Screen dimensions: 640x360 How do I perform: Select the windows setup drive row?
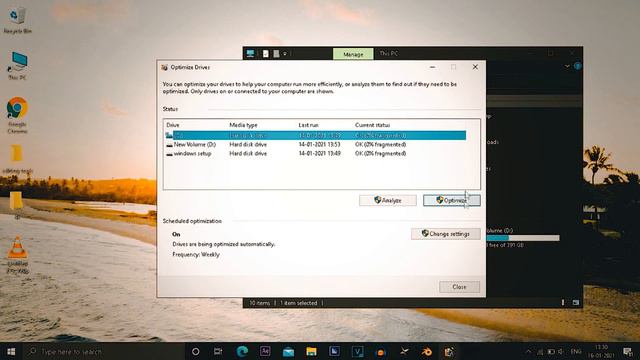(x=315, y=153)
